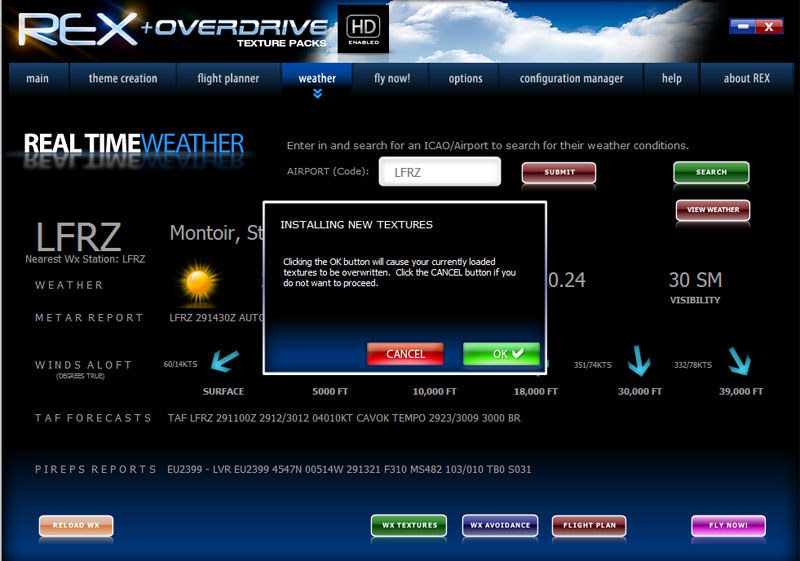
Task: Click the REAL TIME WEATHER heading
Action: click(x=134, y=144)
